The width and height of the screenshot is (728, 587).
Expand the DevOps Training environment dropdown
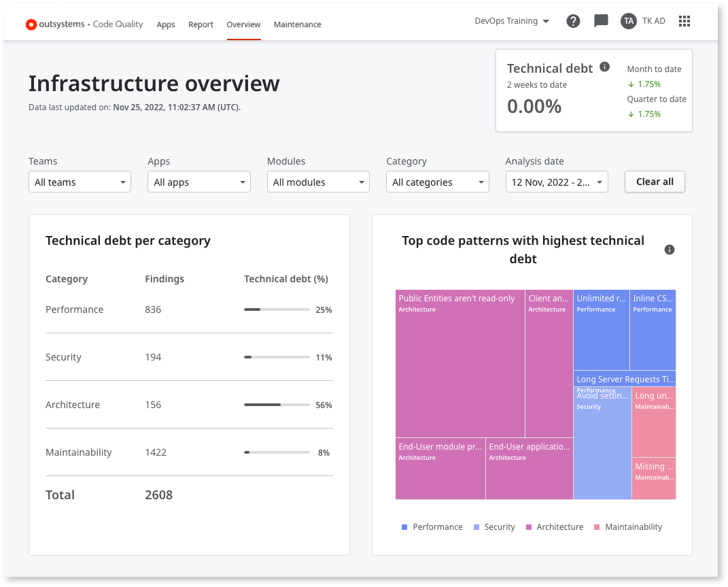click(x=512, y=21)
